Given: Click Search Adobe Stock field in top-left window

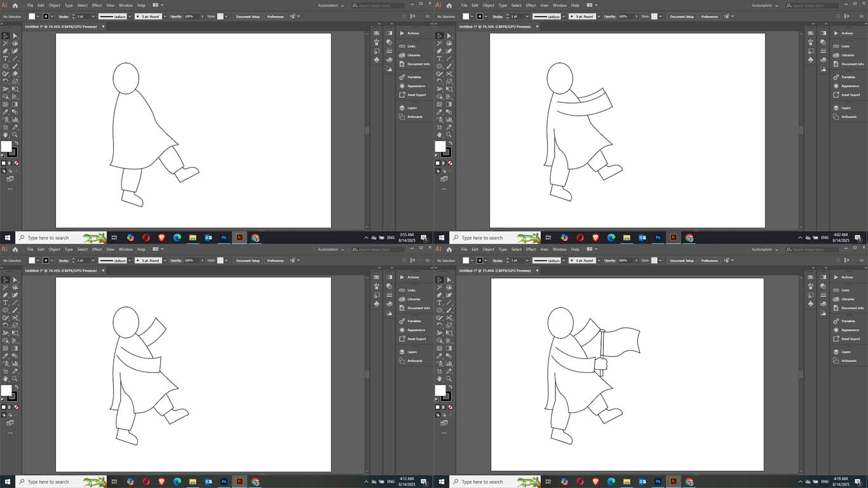Looking at the screenshot, I should [x=378, y=5].
